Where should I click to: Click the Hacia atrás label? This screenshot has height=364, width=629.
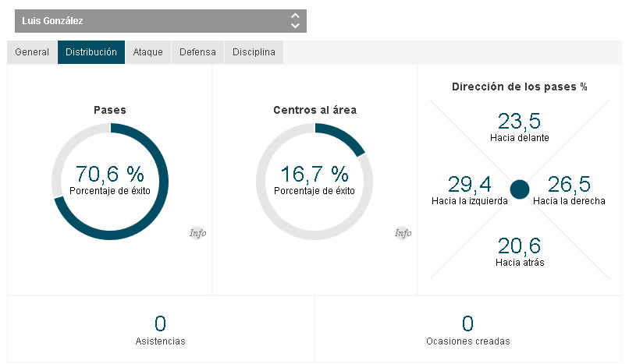click(520, 263)
